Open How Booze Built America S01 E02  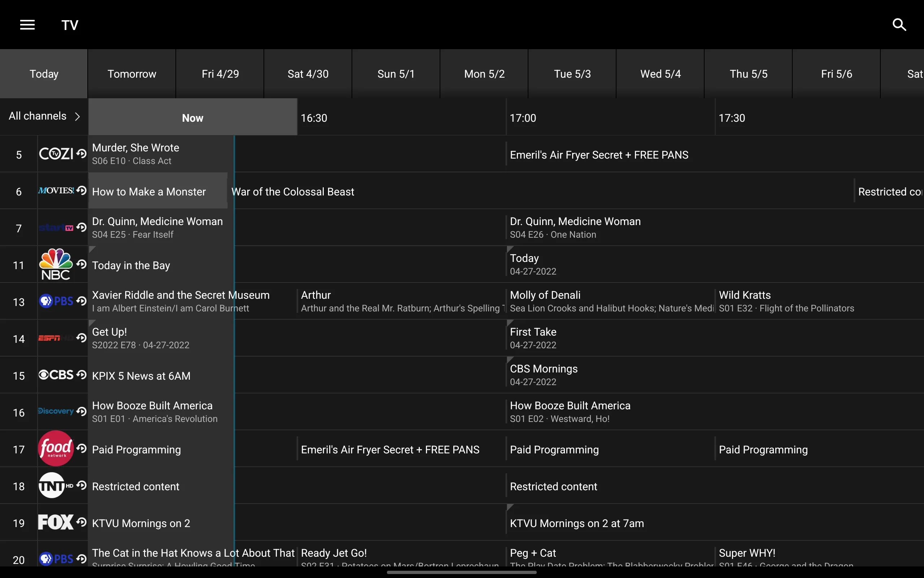click(715, 412)
